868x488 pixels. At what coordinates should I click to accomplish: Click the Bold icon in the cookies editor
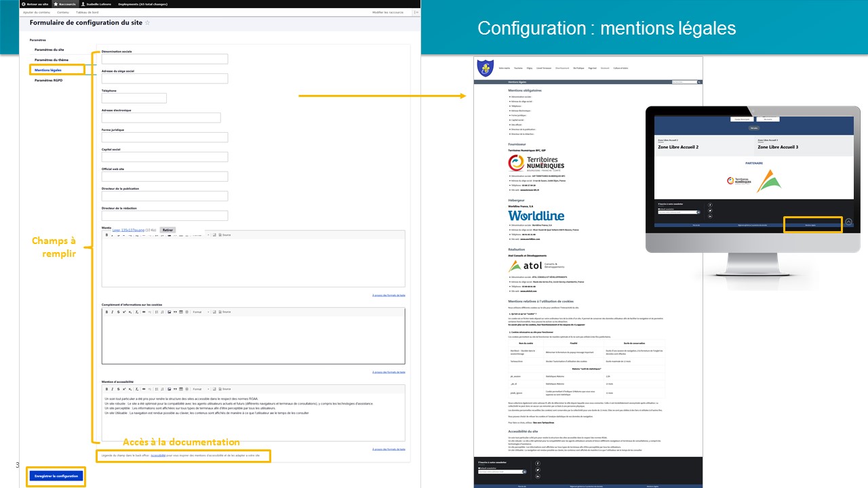[x=106, y=312]
